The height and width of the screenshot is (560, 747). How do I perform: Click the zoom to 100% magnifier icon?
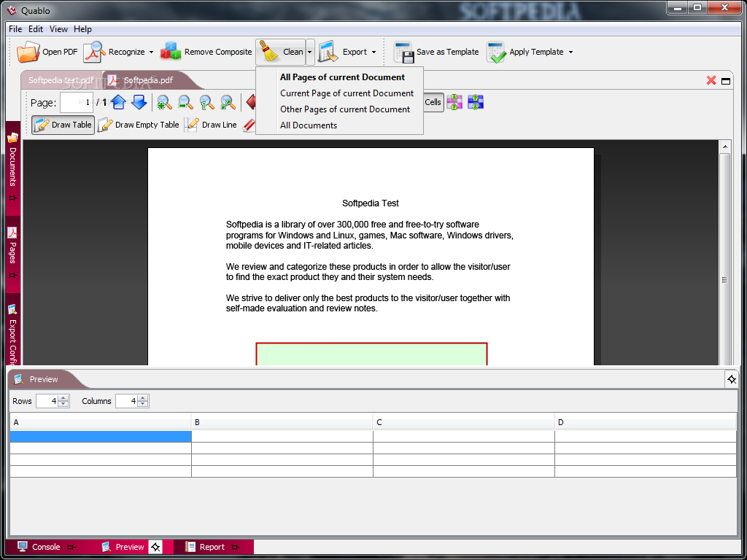[206, 102]
